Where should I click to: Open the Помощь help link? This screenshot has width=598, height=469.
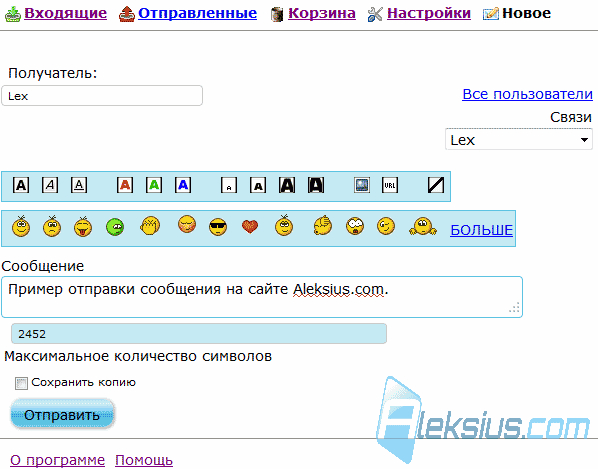click(x=144, y=460)
